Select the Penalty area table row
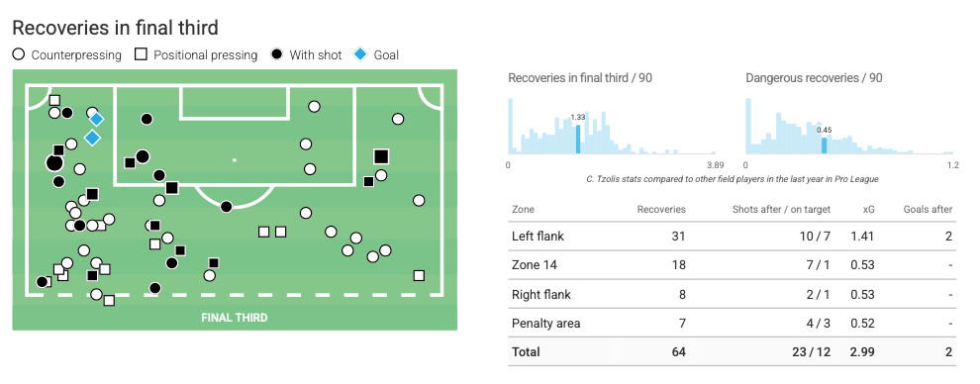 pyautogui.click(x=732, y=323)
